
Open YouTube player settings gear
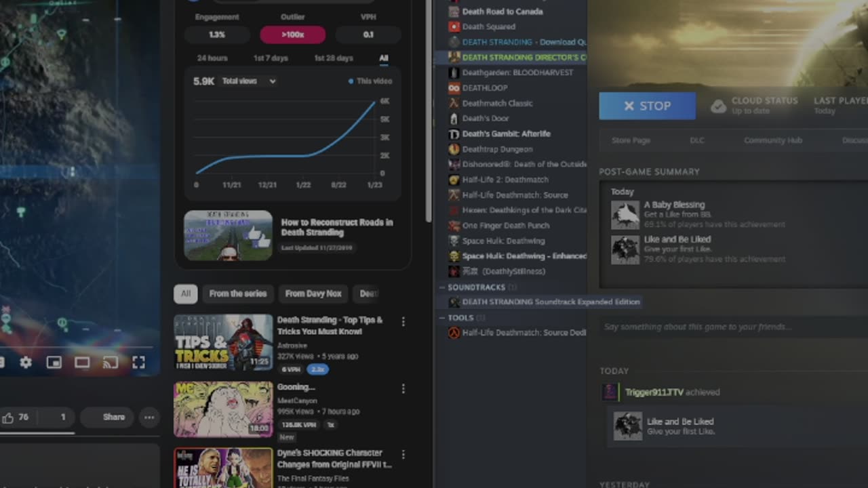[25, 363]
